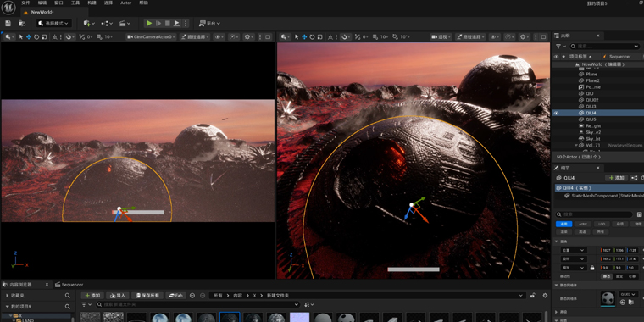Viewport: 644px width, 322px height.
Task: Select the rotate tool in left viewport
Action: tap(36, 37)
